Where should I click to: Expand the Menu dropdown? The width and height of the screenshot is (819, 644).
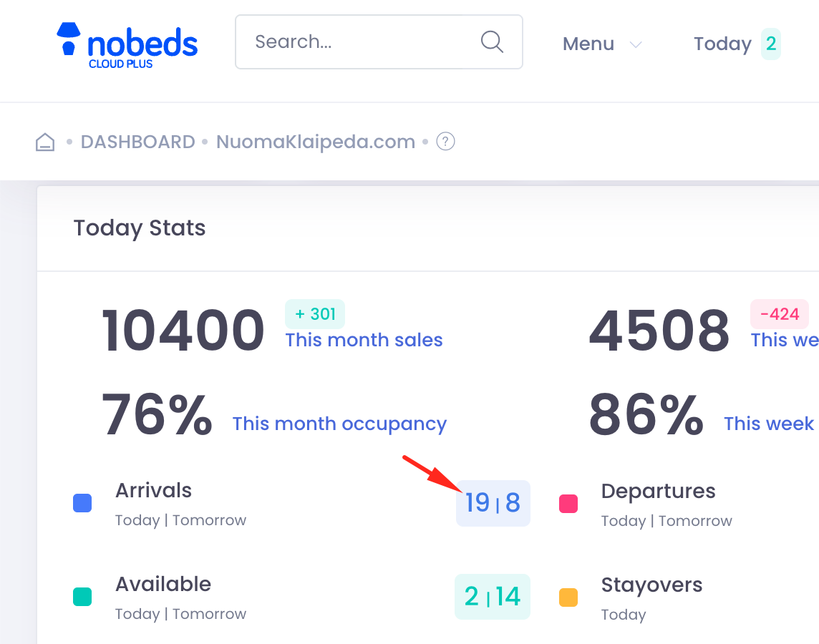pyautogui.click(x=588, y=44)
